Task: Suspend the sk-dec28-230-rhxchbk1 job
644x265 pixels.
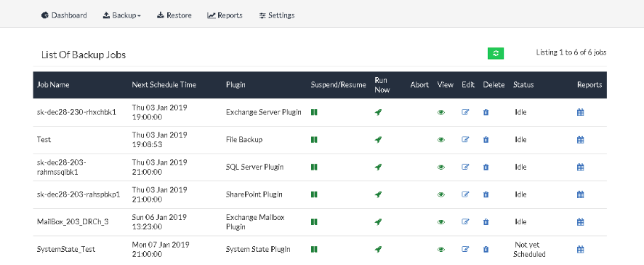Action: 314,112
